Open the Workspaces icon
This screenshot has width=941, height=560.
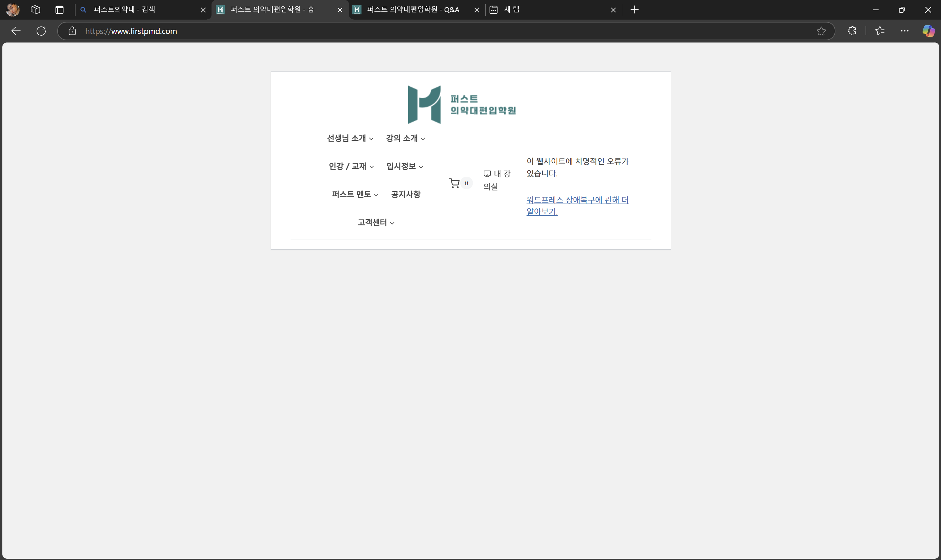click(36, 10)
